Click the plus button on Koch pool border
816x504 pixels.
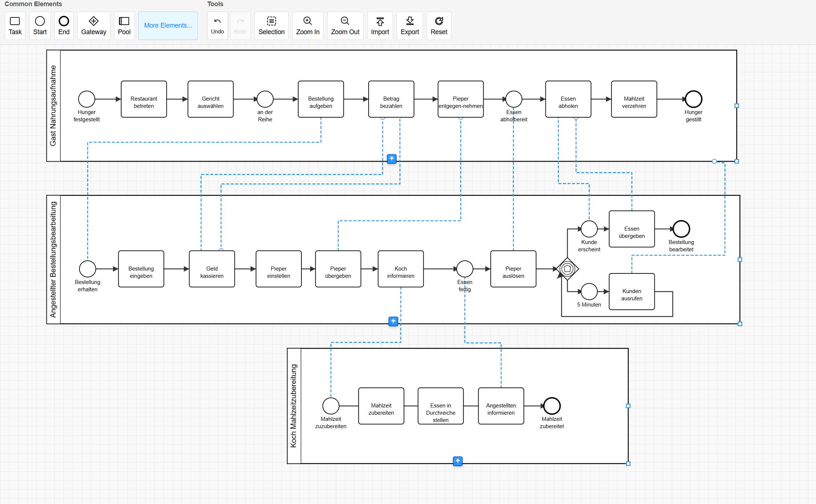[458, 461]
